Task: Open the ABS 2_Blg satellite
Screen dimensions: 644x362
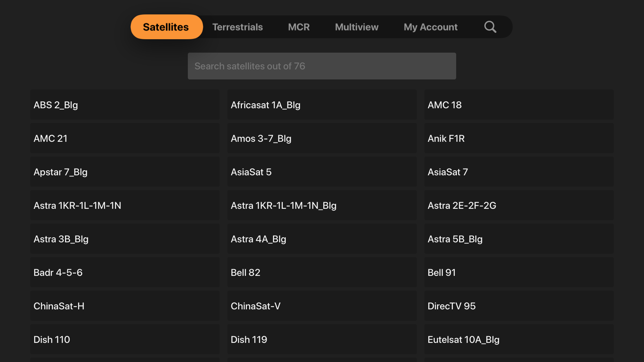Action: 125,105
